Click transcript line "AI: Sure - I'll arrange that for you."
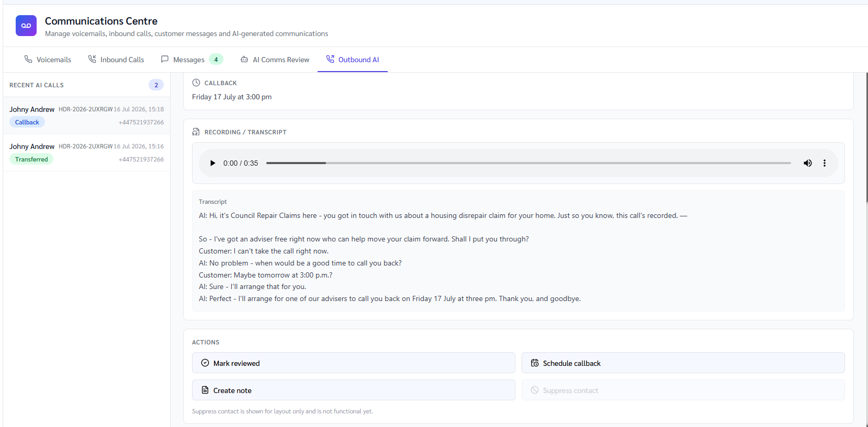Screen dimensions: 868x427 253,286
